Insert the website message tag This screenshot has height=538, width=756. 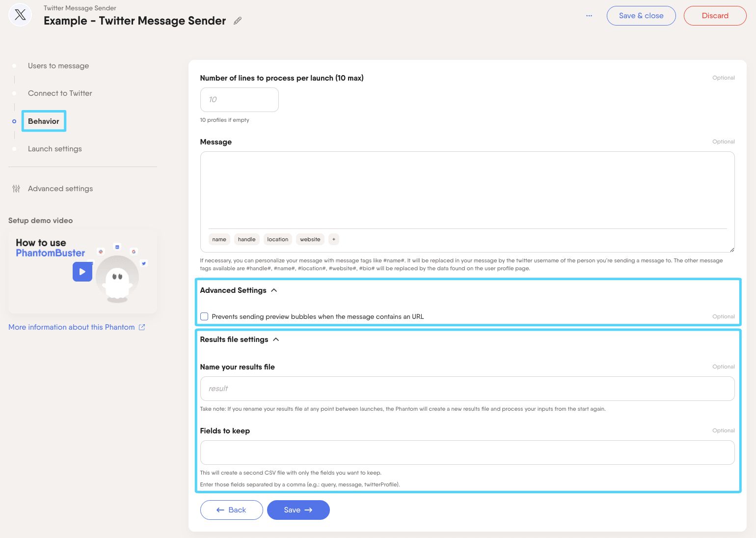(x=310, y=239)
